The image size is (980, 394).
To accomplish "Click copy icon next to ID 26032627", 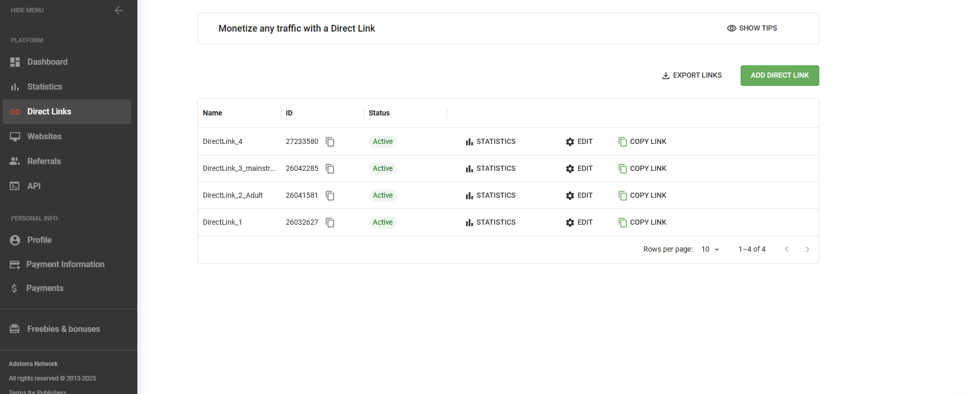I will (x=330, y=223).
